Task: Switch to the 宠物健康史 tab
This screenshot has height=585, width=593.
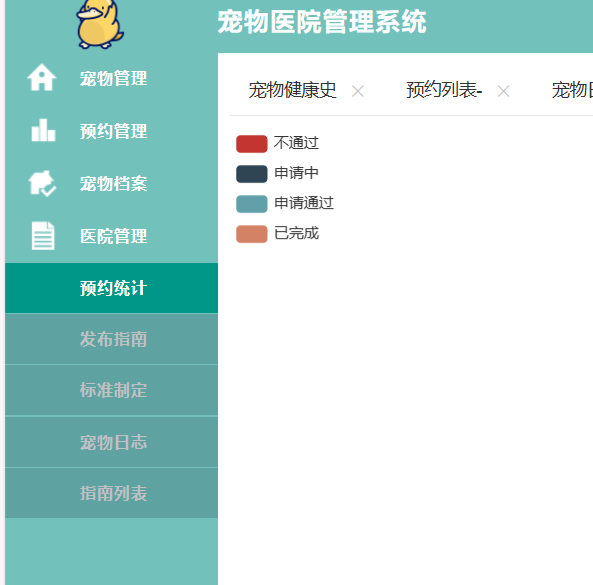Action: point(292,90)
